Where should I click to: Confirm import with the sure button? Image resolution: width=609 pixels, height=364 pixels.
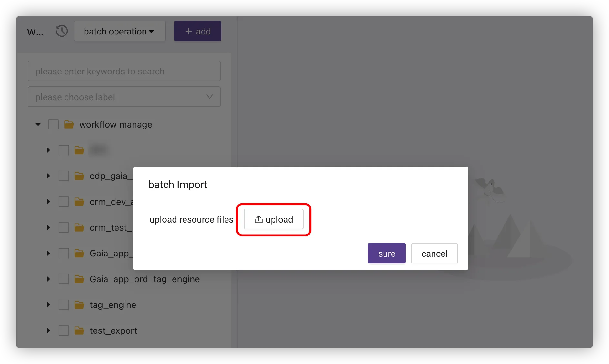coord(386,254)
